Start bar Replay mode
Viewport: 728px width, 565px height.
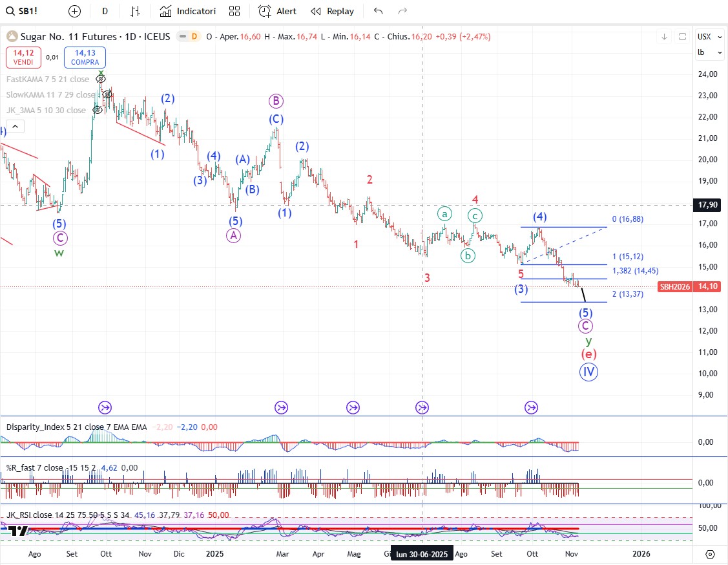pyautogui.click(x=332, y=11)
